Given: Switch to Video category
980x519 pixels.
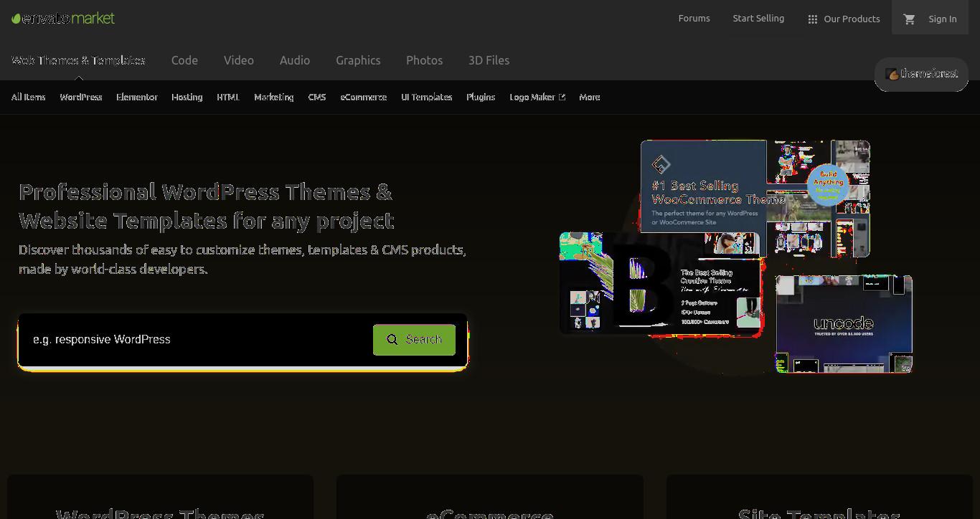Looking at the screenshot, I should click(239, 60).
